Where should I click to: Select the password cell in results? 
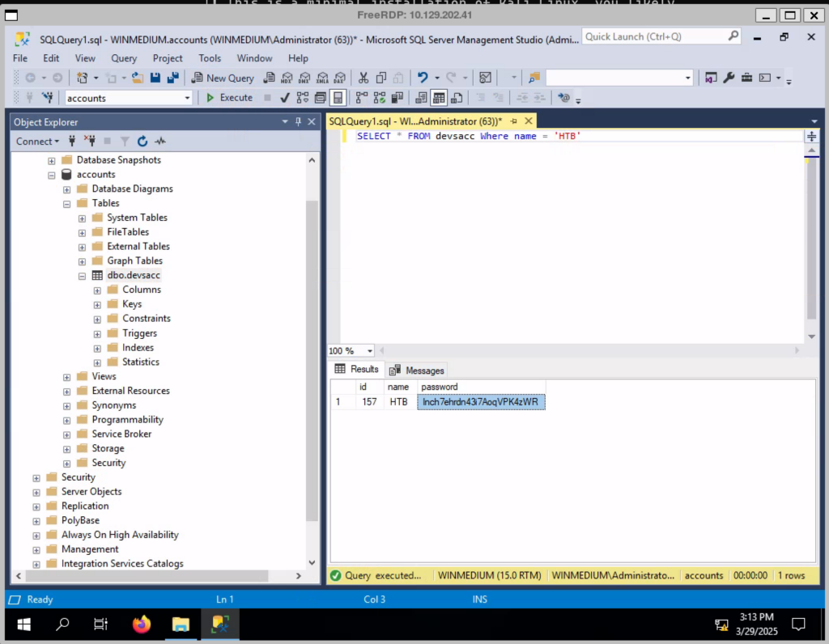pos(481,402)
